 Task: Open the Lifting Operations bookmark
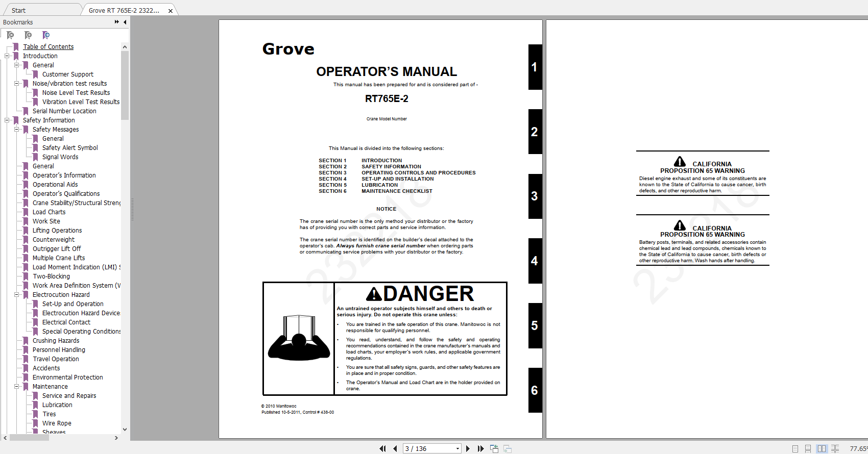(x=57, y=231)
